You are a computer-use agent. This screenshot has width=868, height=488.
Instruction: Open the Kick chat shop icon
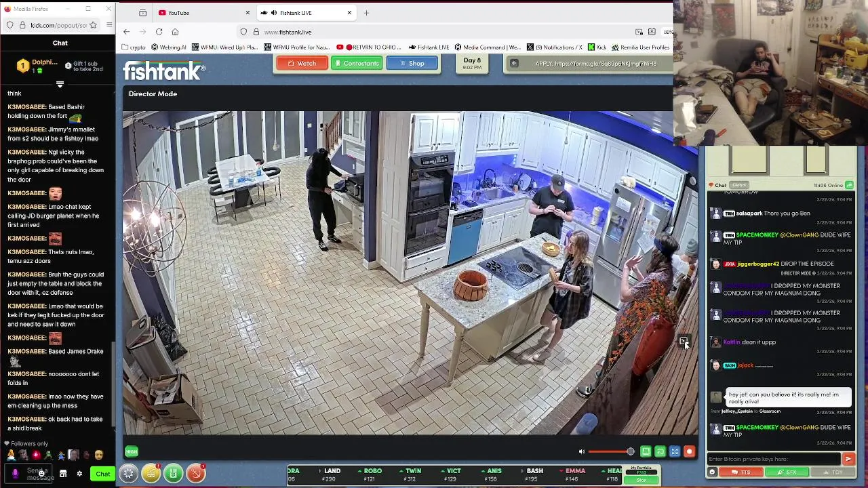[63, 474]
